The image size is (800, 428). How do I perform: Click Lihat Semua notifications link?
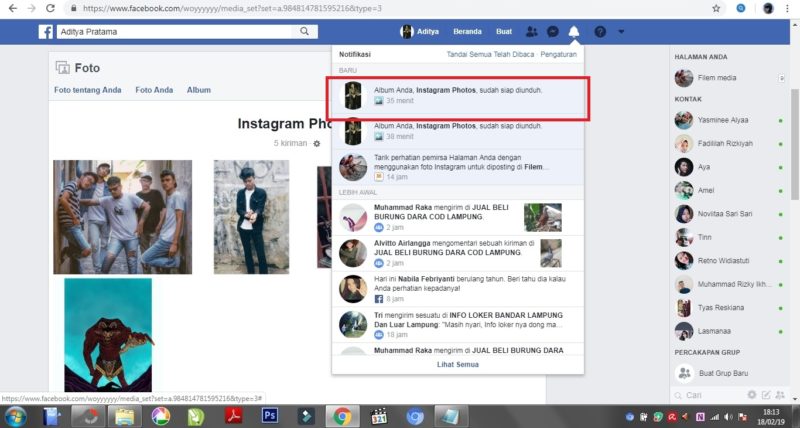click(x=458, y=365)
